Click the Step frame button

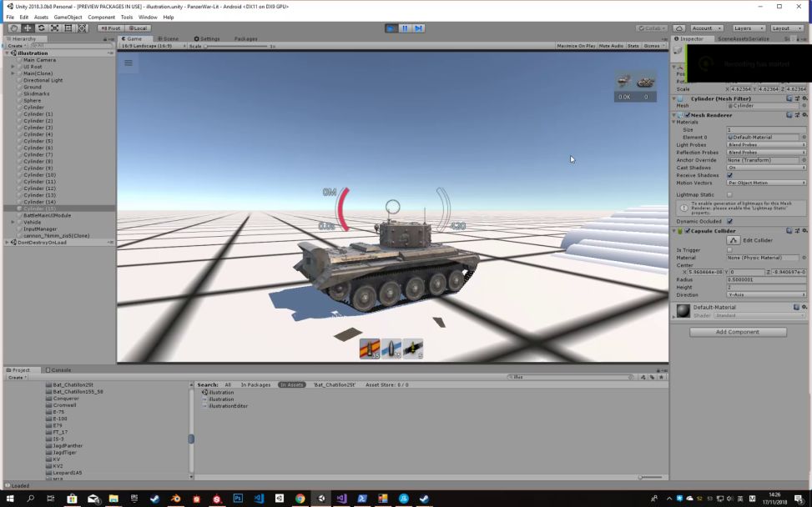point(418,28)
